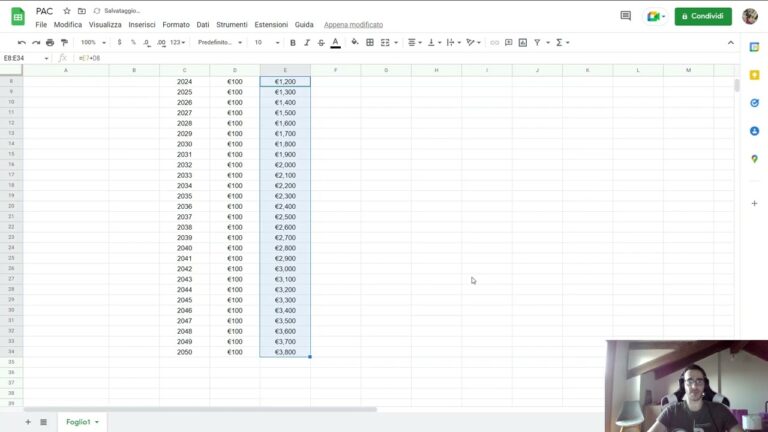
Task: Open Tasks in side panel
Action: [754, 103]
